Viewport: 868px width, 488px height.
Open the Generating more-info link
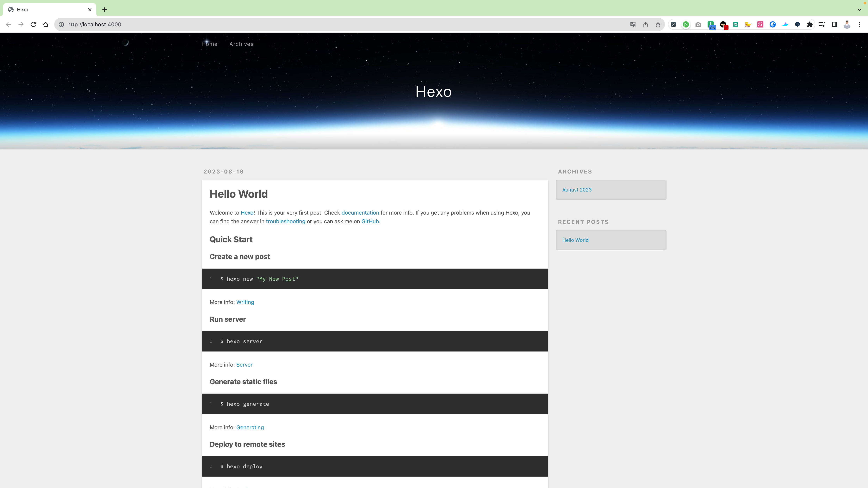(x=250, y=427)
